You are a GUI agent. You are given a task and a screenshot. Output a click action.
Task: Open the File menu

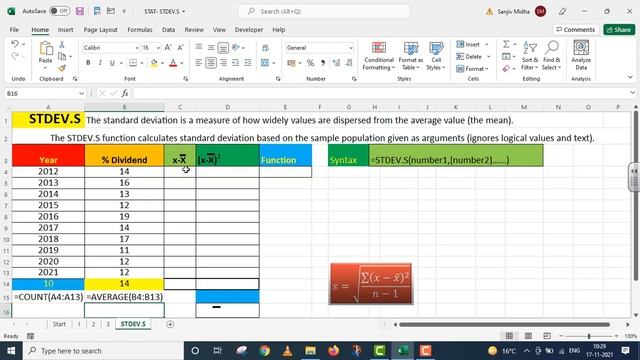[14, 30]
